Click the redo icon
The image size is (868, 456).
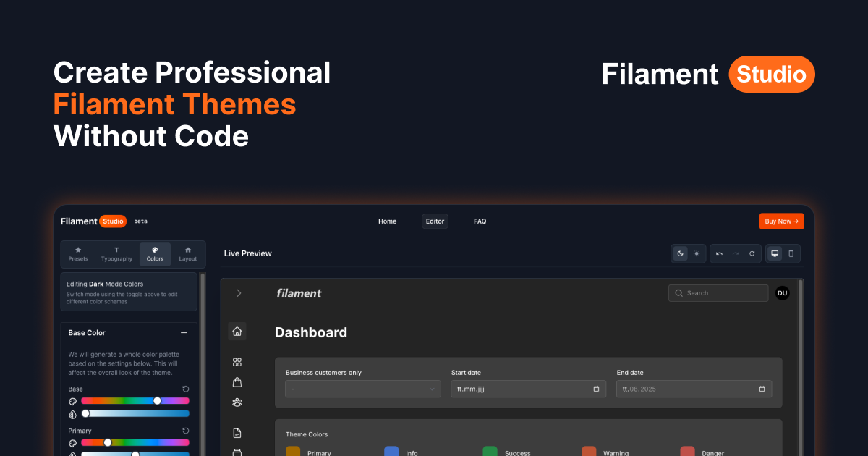coord(735,253)
